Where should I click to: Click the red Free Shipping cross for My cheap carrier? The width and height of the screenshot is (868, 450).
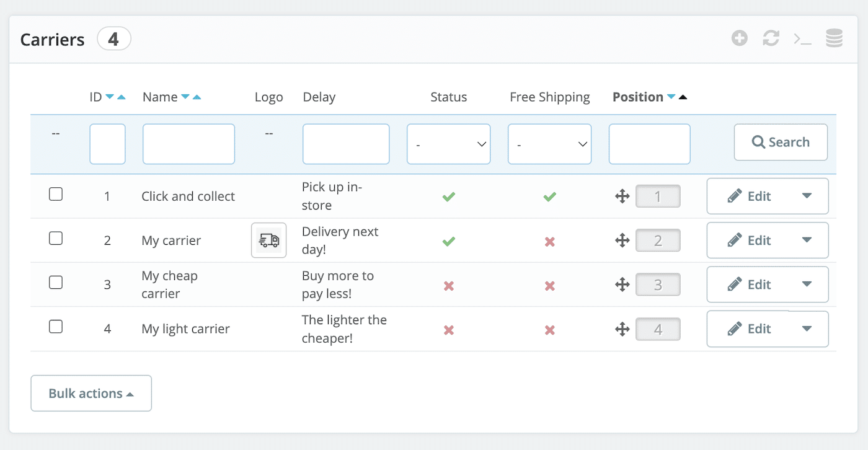pos(549,285)
